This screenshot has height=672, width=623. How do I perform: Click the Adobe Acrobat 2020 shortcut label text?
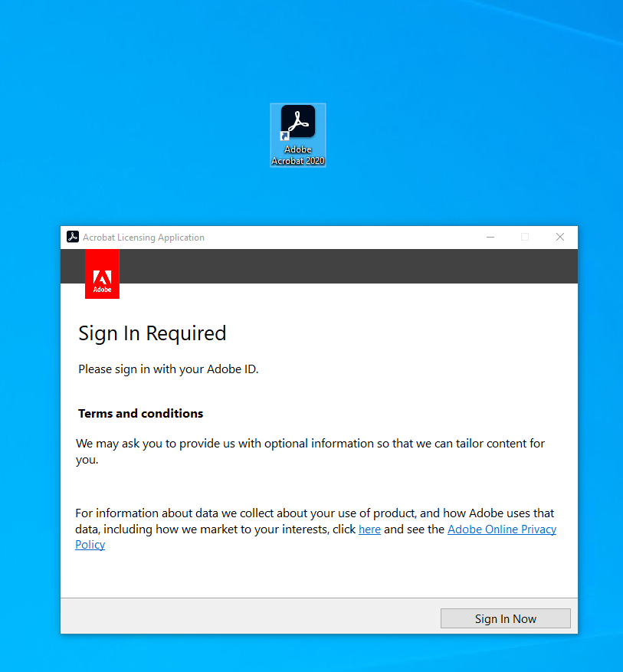pos(297,156)
